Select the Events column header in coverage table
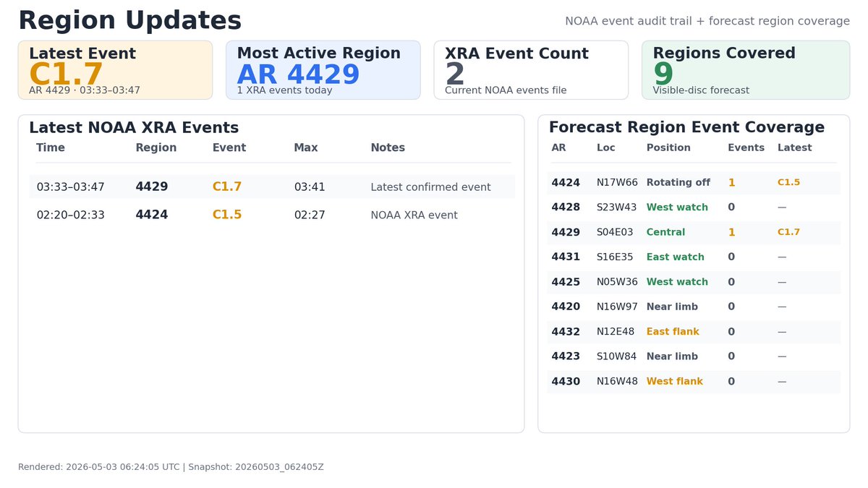 (746, 147)
